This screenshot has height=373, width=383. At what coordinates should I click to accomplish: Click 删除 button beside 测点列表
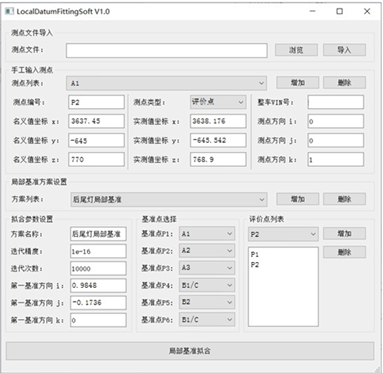[x=344, y=82]
